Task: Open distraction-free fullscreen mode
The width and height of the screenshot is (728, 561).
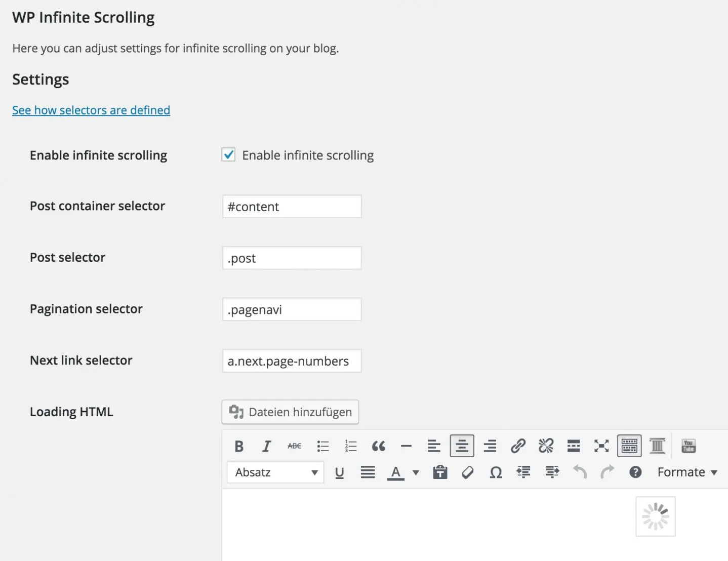Action: pyautogui.click(x=601, y=446)
